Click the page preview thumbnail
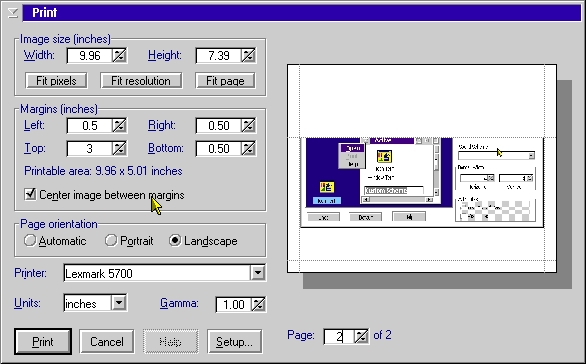 [x=422, y=168]
